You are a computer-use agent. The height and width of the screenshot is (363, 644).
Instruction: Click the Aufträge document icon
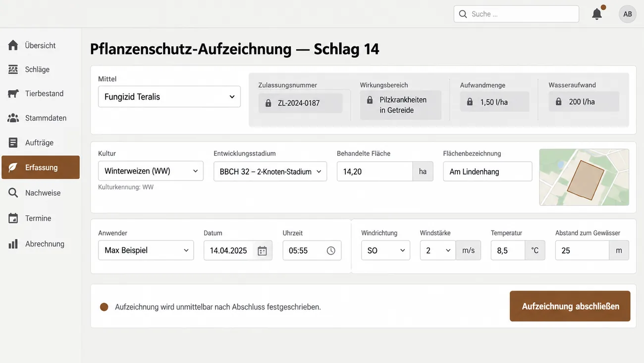[x=13, y=143]
